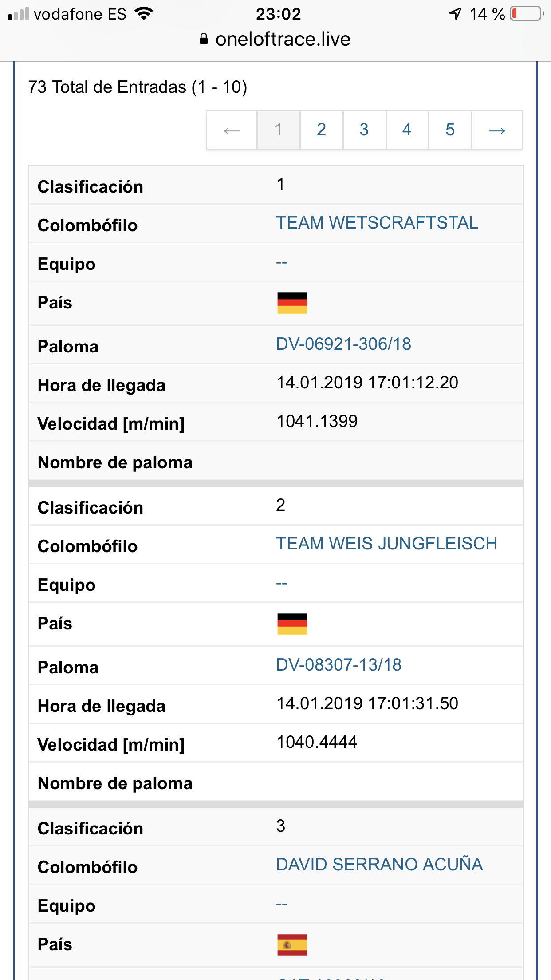Open TEAM WEIS JUNGFLEISCH fancier link
Viewport: 551px width, 980px height.
386,544
